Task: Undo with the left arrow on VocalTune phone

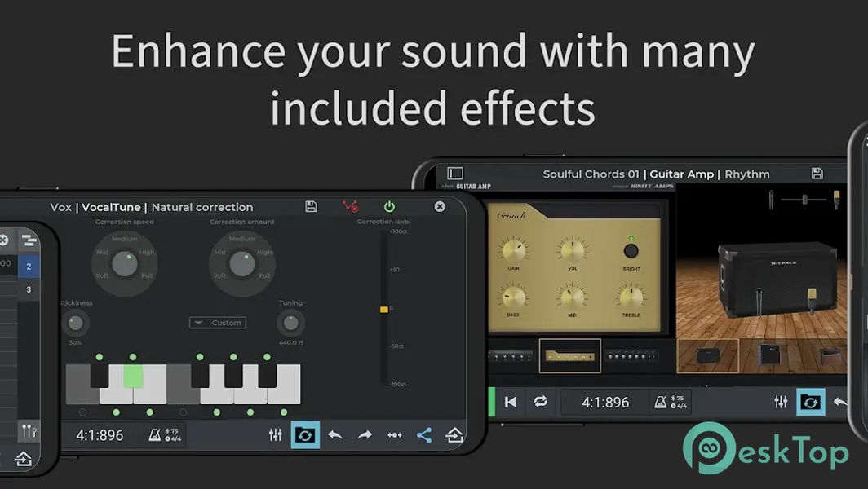Action: pos(335,435)
